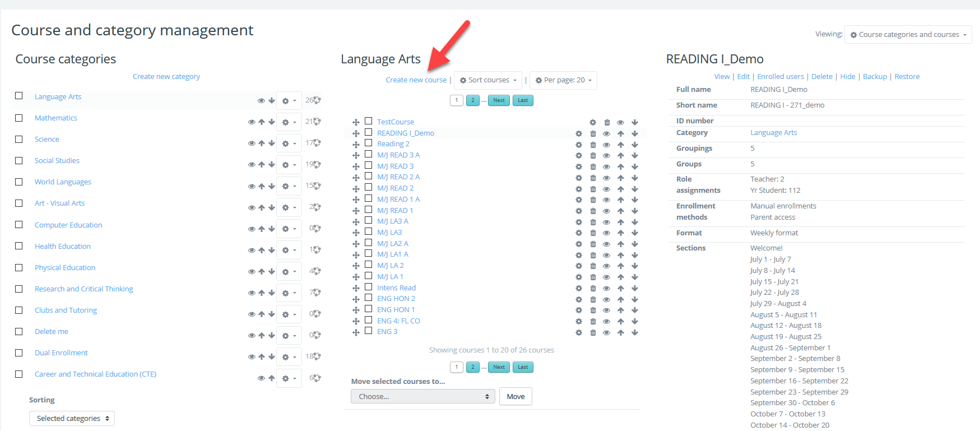Select the READING I_Demo course checkbox
This screenshot has height=431, width=980.
(x=368, y=132)
